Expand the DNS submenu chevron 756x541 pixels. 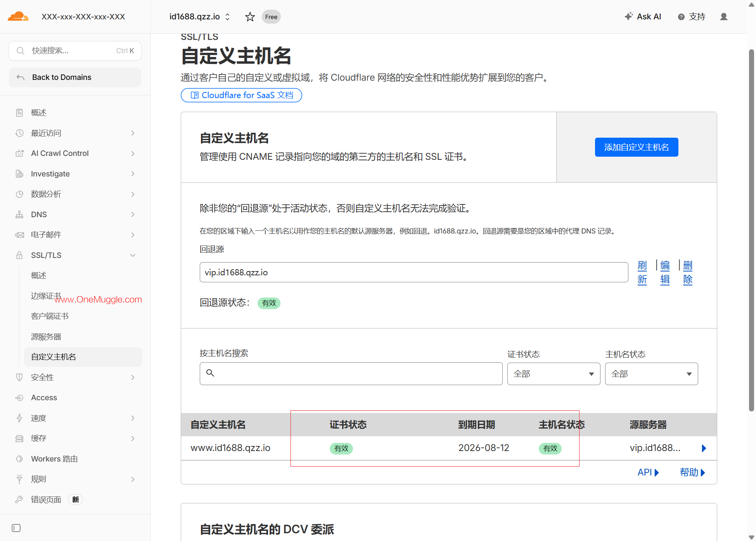coord(133,214)
